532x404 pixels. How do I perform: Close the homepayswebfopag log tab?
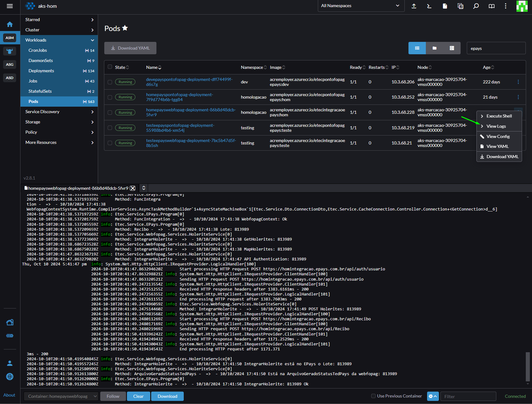[133, 188]
